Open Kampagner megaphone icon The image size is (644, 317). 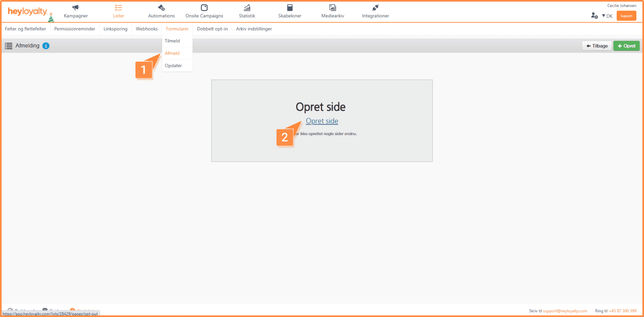[x=76, y=8]
